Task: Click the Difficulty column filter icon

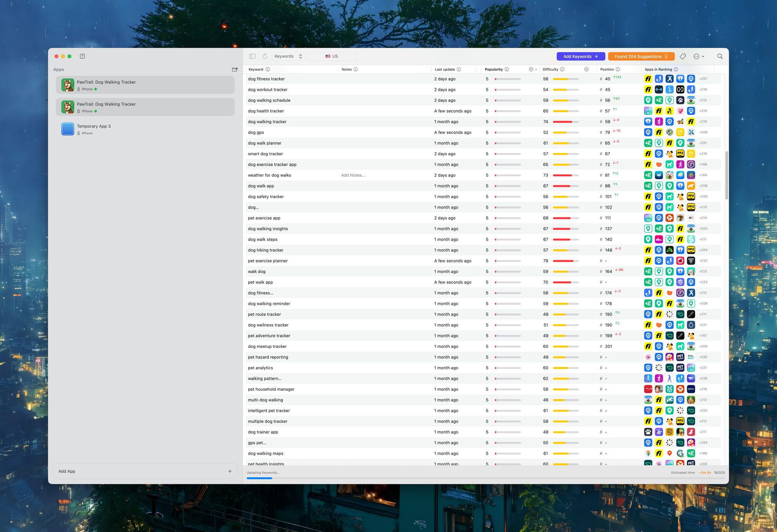Action: point(586,70)
